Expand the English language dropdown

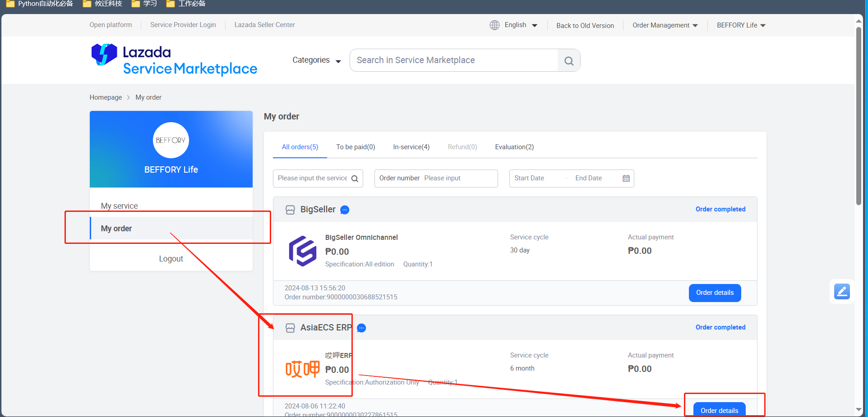[521, 25]
